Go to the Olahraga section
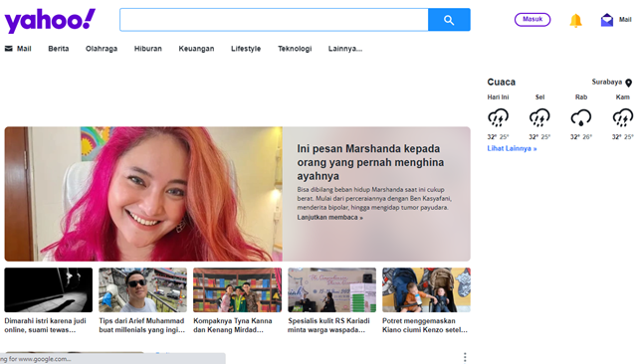637x364 pixels. 102,49
